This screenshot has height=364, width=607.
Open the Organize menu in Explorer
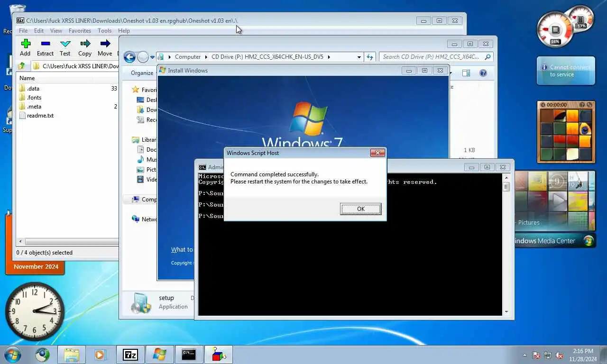(142, 73)
